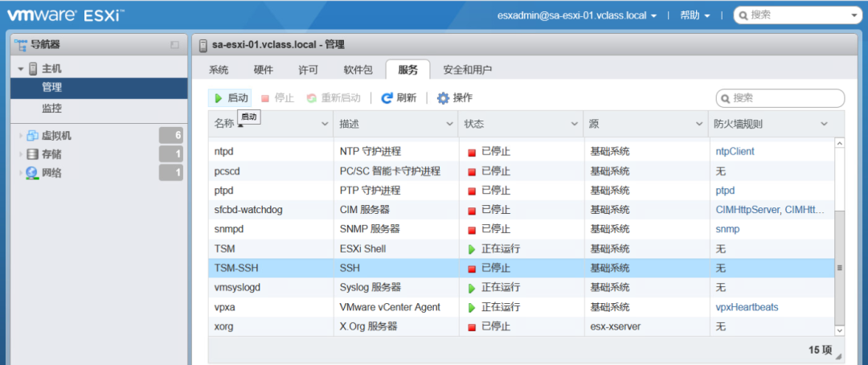Click the VMware vCenter Agent description
868x365 pixels.
tap(390, 307)
